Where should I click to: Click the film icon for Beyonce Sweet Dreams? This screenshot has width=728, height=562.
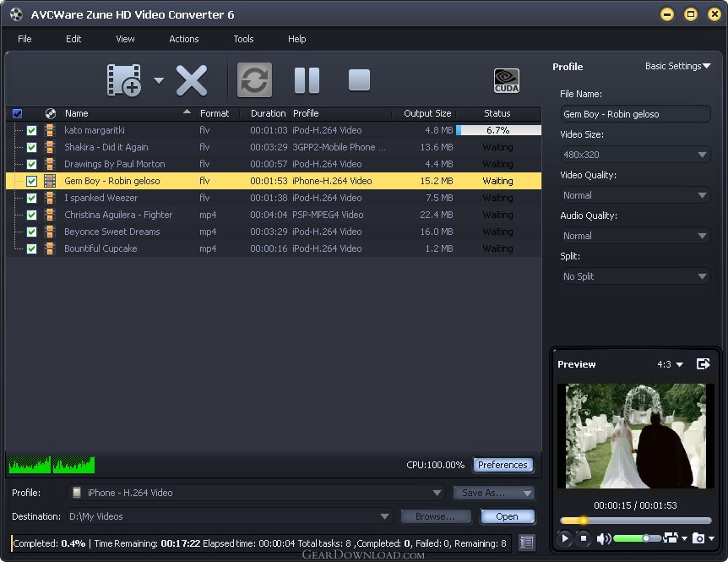[50, 232]
